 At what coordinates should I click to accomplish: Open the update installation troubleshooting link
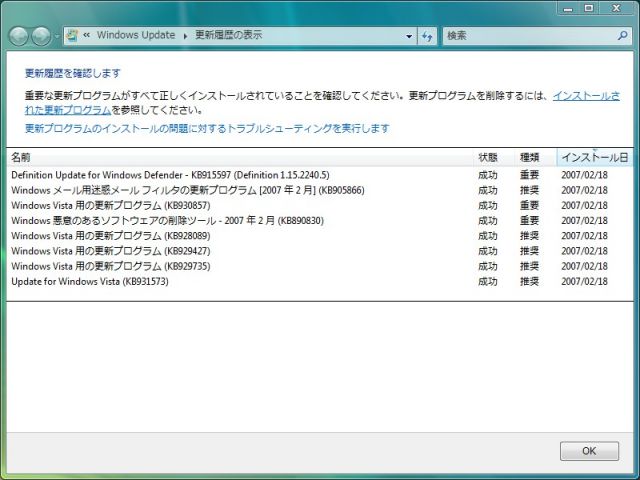tap(206, 129)
